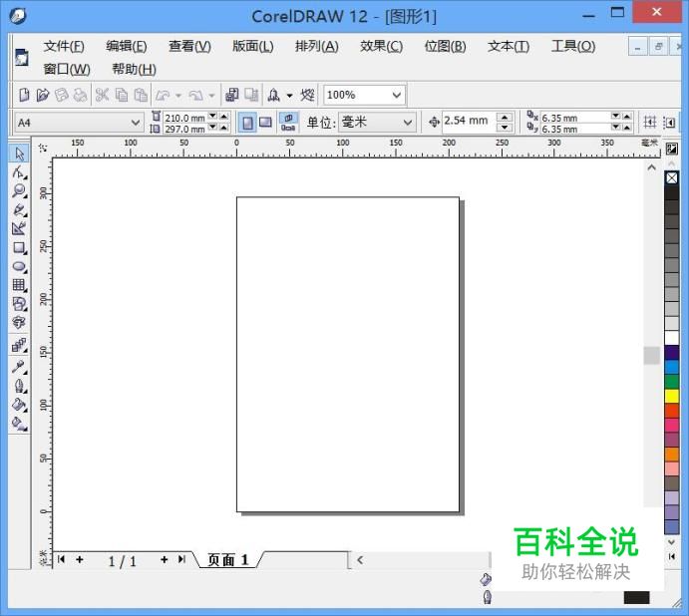This screenshot has height=616, width=689.
Task: Select the Interactive fill tool
Action: pos(19,424)
